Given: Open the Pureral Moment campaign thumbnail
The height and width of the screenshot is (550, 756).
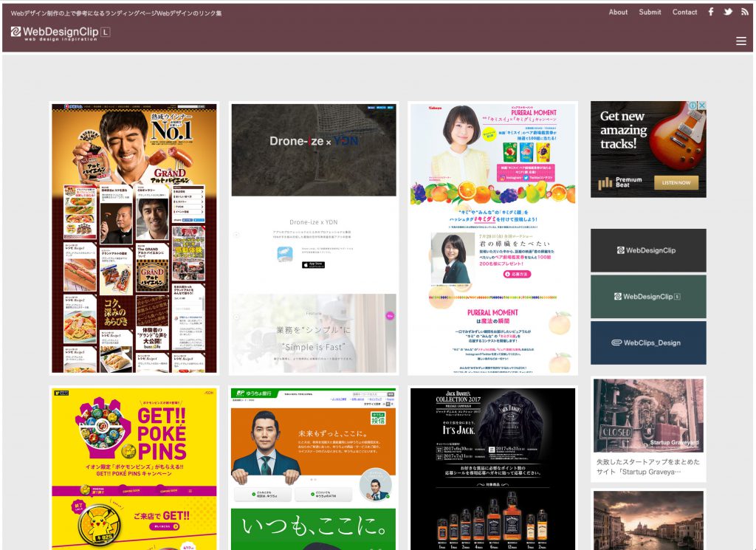Looking at the screenshot, I should click(492, 238).
